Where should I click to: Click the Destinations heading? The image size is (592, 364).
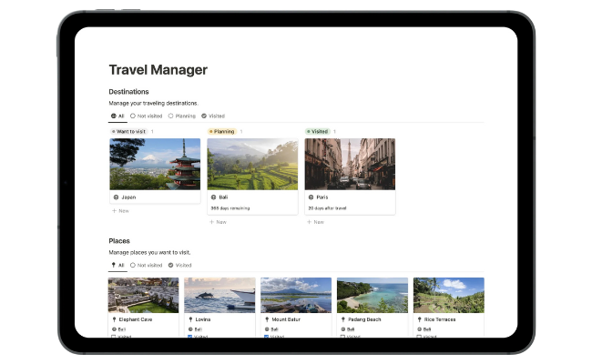pos(128,92)
